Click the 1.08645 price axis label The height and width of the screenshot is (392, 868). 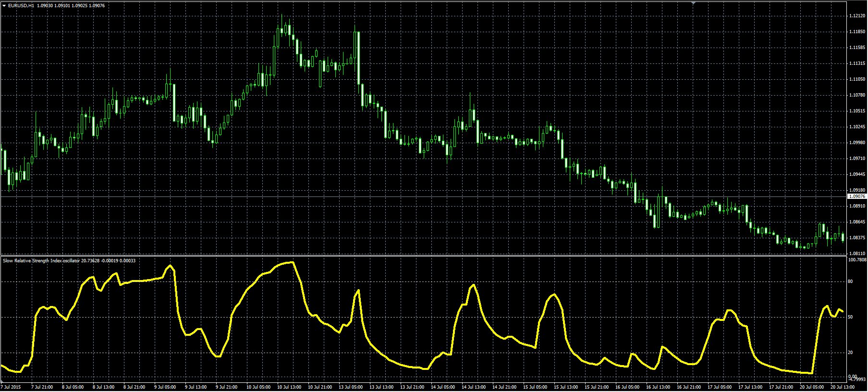tap(857, 222)
